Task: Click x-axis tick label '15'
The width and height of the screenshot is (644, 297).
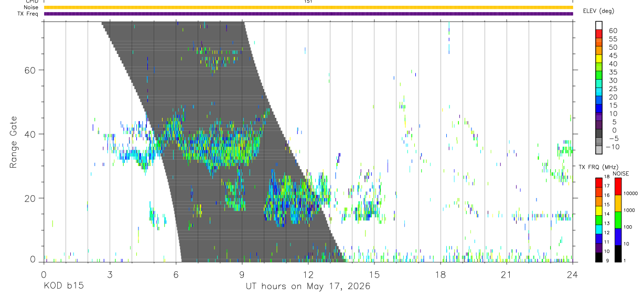Action: point(374,274)
